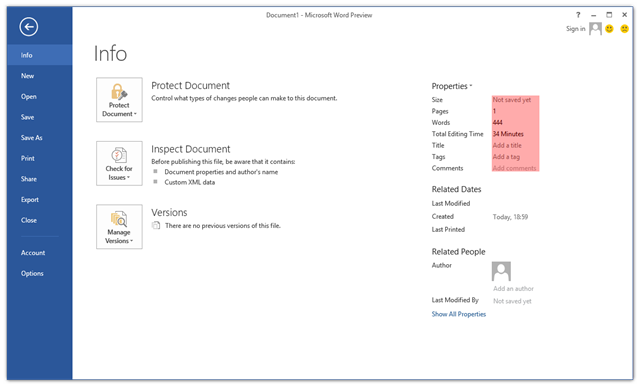
Task: Open Manage Versions dropdown
Action: (119, 226)
